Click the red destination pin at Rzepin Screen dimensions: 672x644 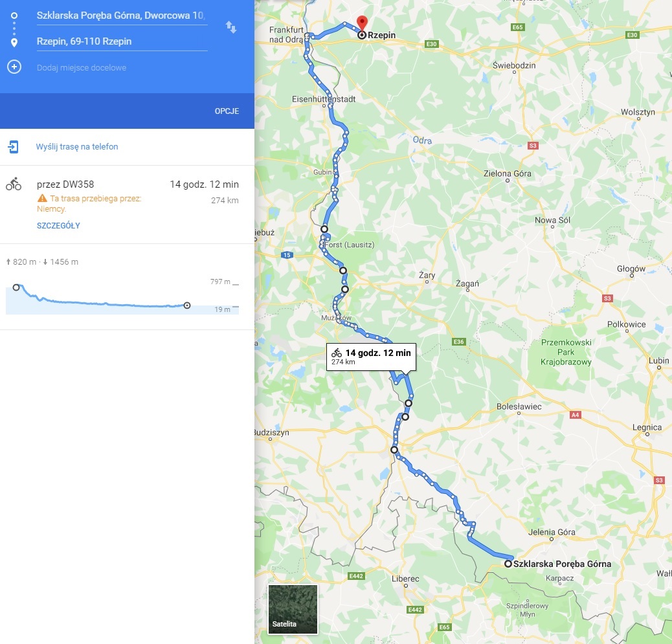point(362,23)
